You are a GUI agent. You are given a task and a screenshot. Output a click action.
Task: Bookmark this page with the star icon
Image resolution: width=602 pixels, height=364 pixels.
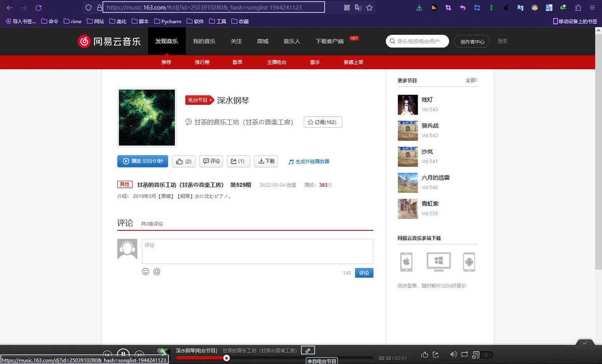point(369,8)
